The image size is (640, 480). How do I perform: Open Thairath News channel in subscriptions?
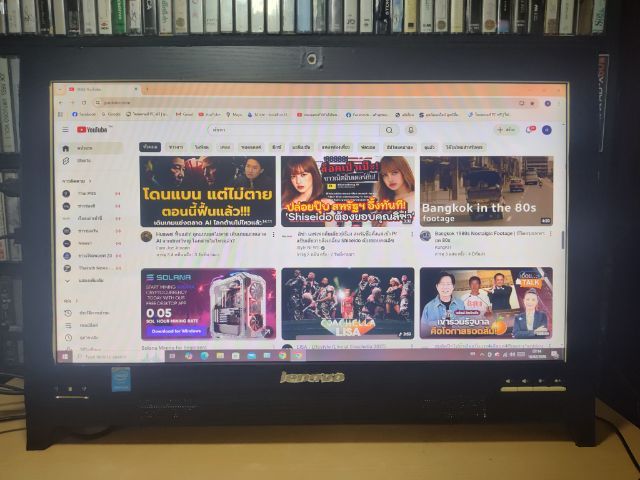pyautogui.click(x=91, y=268)
